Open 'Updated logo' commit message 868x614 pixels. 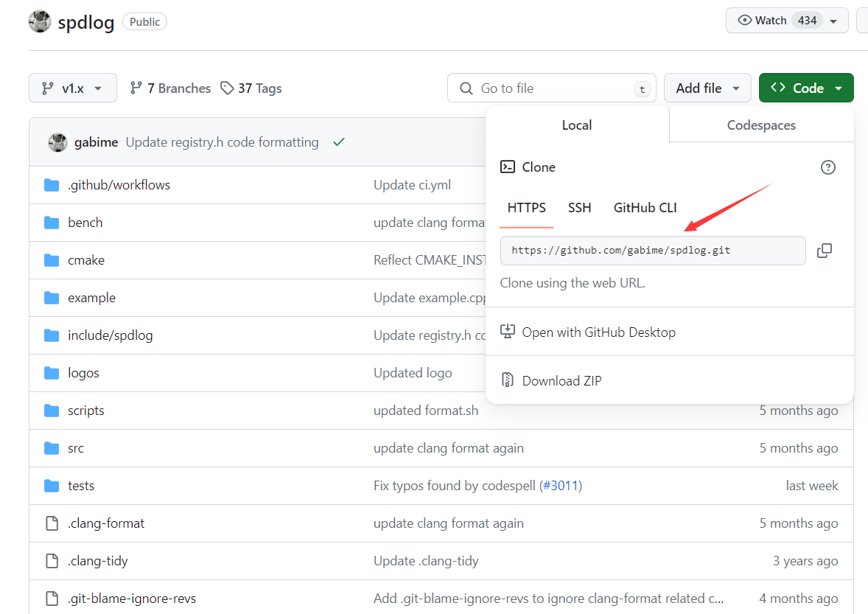(413, 373)
